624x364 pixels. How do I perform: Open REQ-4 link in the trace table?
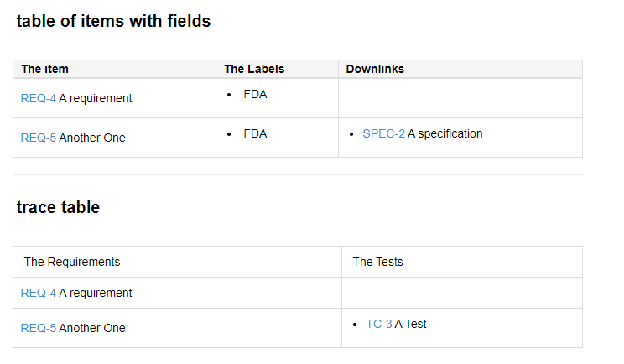click(x=39, y=293)
